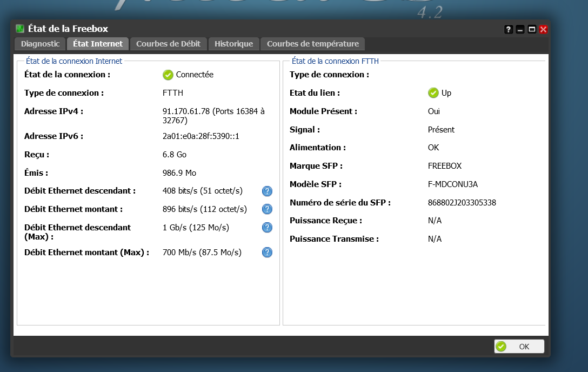
Task: Open the Diagnostic tab
Action: (x=40, y=44)
